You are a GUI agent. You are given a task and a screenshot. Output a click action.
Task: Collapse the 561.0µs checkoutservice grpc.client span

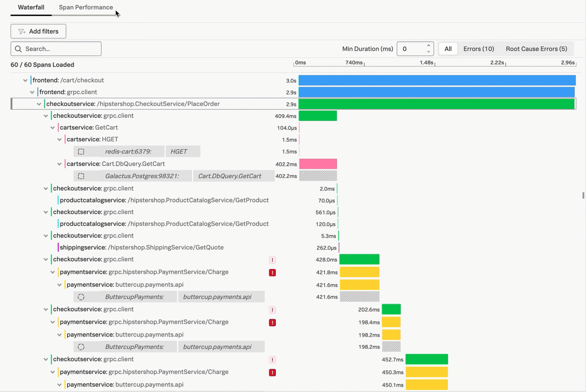click(x=46, y=212)
